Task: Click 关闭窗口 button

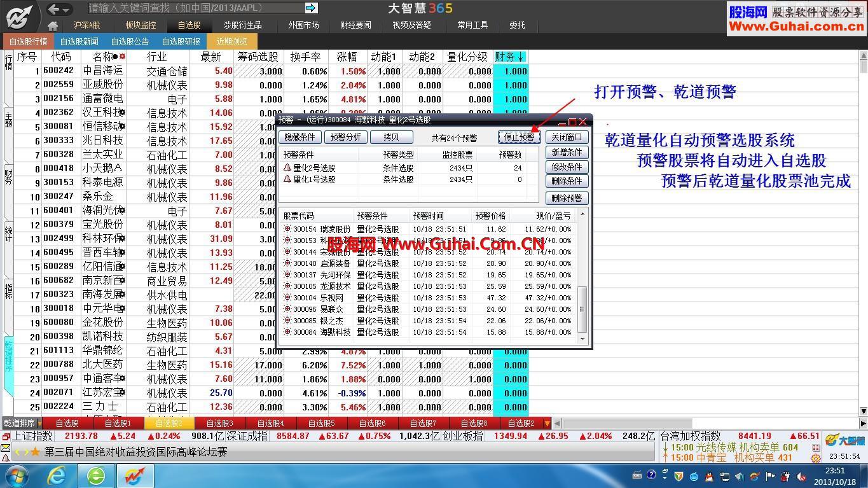Action: pyautogui.click(x=567, y=137)
